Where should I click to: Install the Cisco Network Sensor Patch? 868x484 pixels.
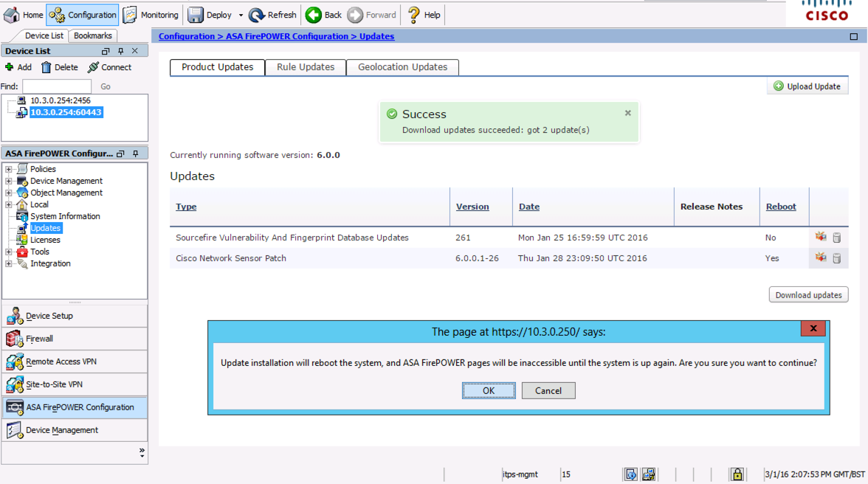click(x=821, y=257)
